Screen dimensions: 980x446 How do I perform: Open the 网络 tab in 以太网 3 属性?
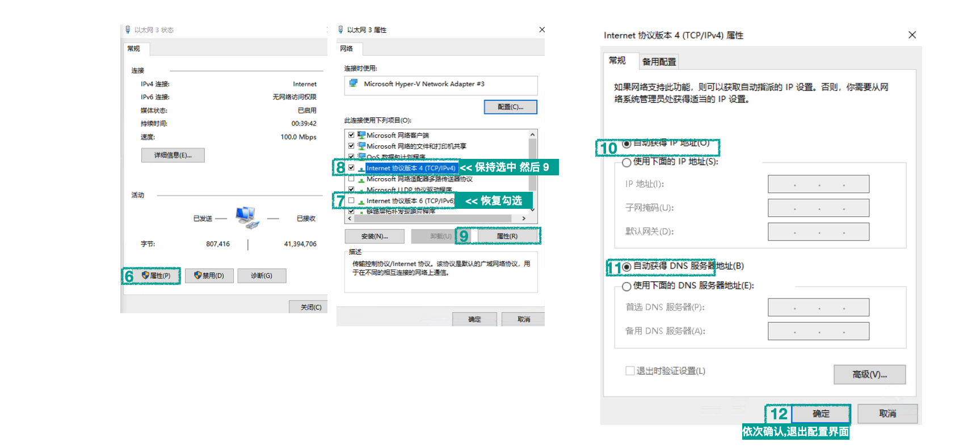347,49
